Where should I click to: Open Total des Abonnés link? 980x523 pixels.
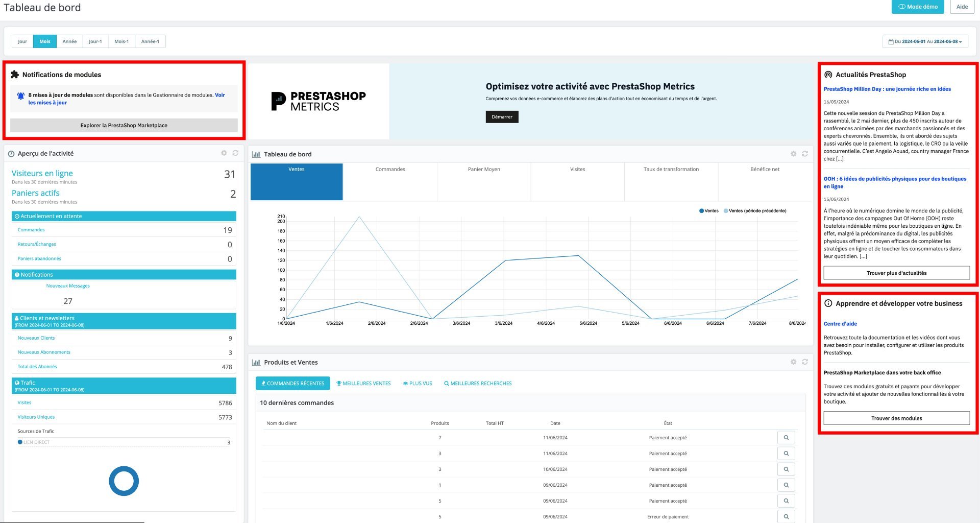click(x=37, y=367)
